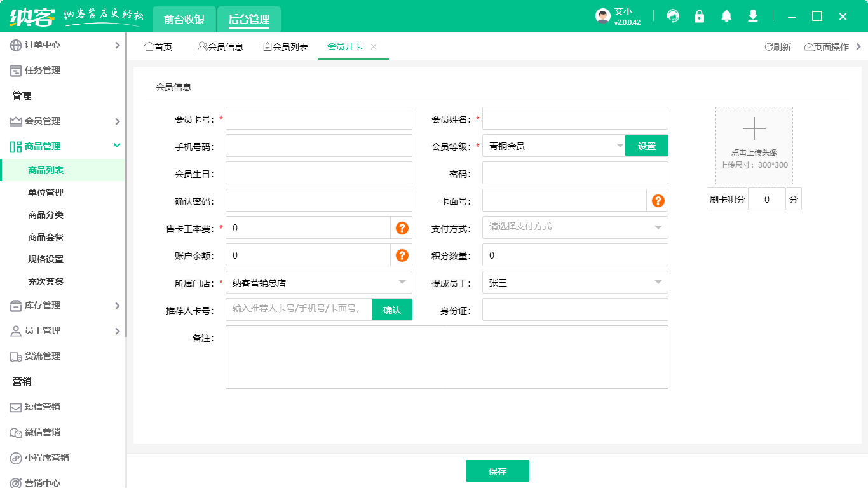Open notifications via the bell icon
868x488 pixels.
click(726, 16)
